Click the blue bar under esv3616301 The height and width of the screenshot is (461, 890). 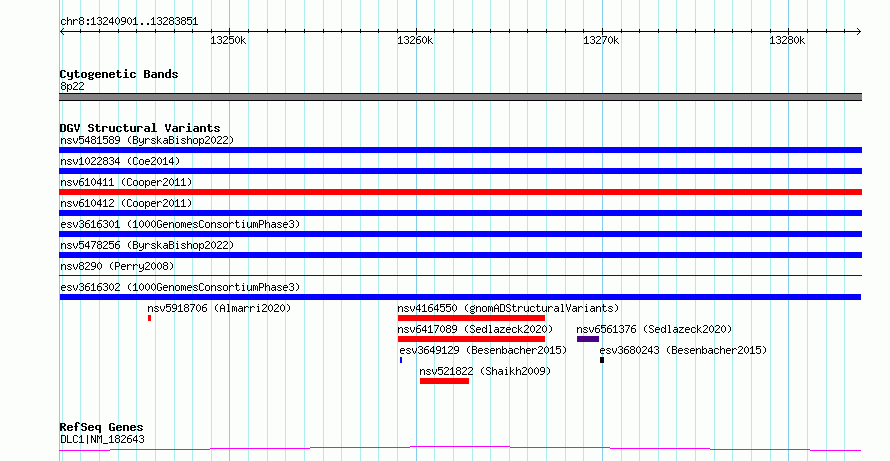(460, 234)
